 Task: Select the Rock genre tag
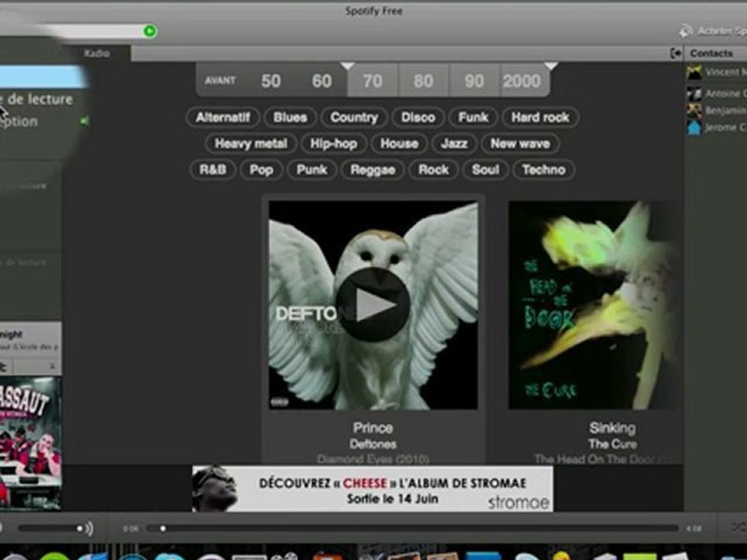433,170
